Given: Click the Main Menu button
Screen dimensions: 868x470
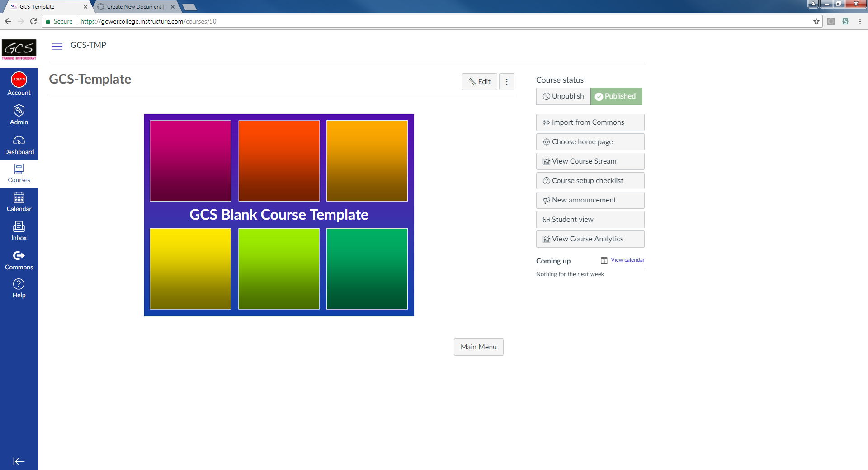Looking at the screenshot, I should pyautogui.click(x=479, y=347).
